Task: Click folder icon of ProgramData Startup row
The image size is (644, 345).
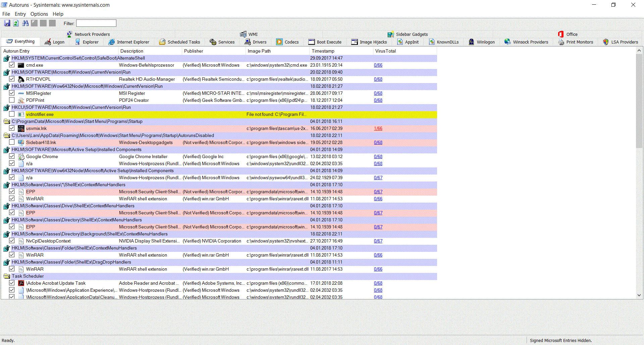Action: [x=6, y=121]
